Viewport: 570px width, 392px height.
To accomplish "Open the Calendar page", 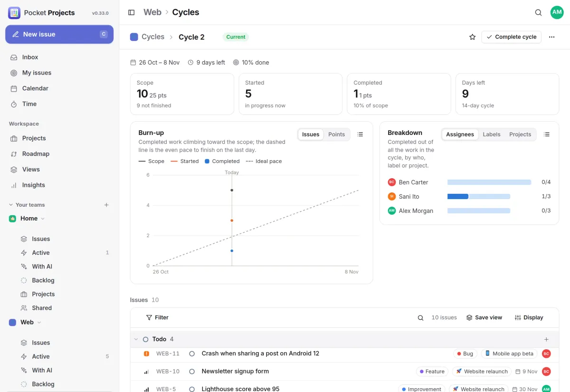I will point(59,88).
